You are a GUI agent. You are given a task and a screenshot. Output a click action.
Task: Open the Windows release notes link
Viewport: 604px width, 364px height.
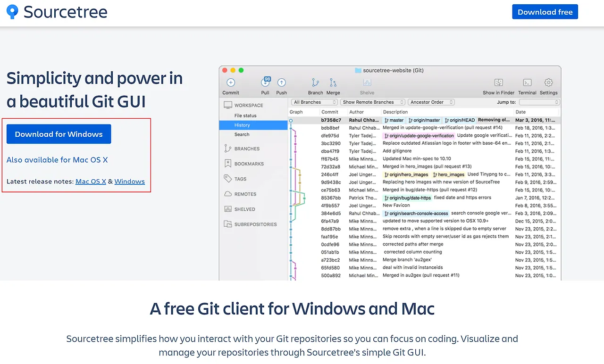point(130,182)
